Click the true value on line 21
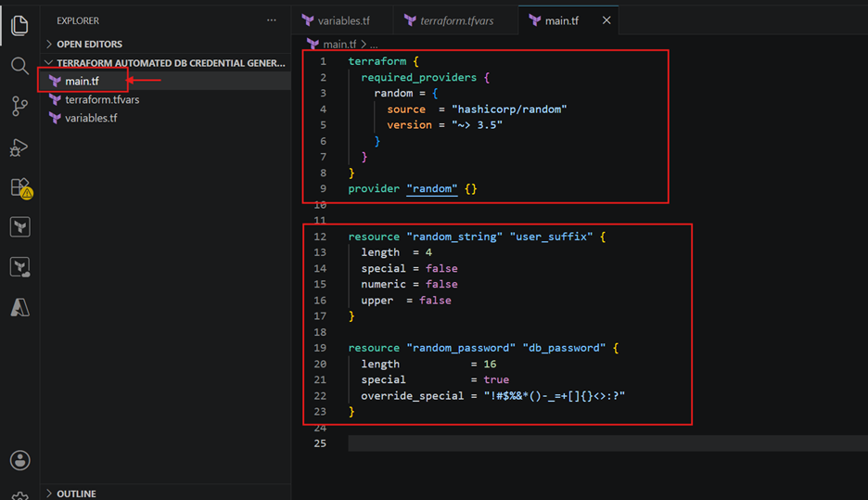Viewport: 868px width, 500px height. [496, 379]
